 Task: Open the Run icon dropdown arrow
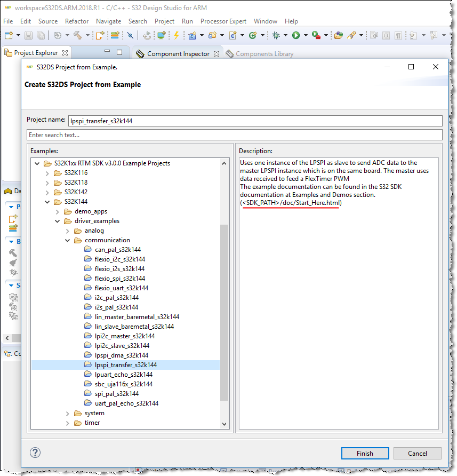point(306,36)
